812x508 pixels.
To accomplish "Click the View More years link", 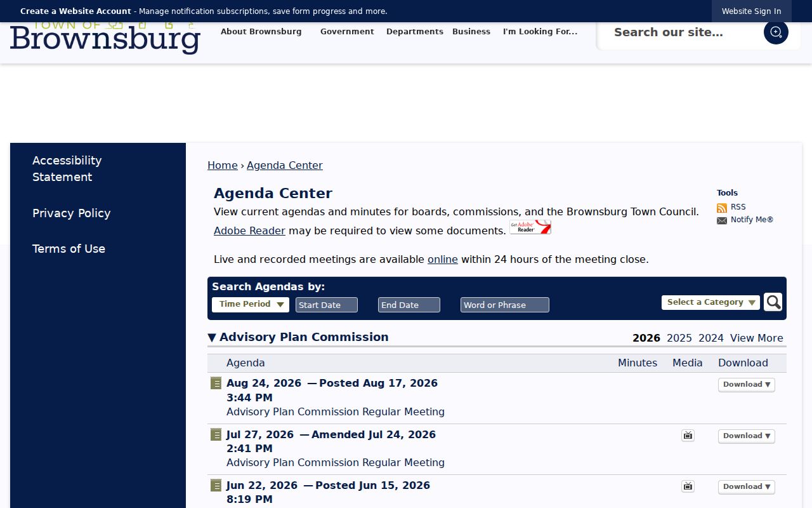I will pos(757,338).
